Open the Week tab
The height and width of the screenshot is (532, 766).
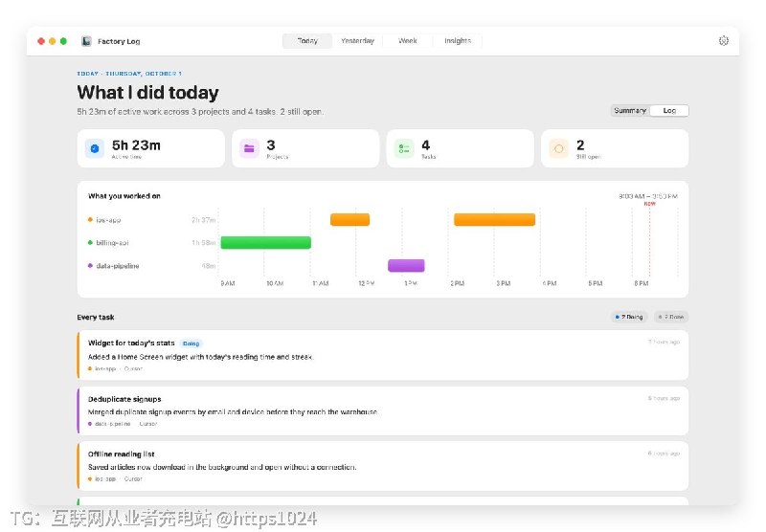408,41
